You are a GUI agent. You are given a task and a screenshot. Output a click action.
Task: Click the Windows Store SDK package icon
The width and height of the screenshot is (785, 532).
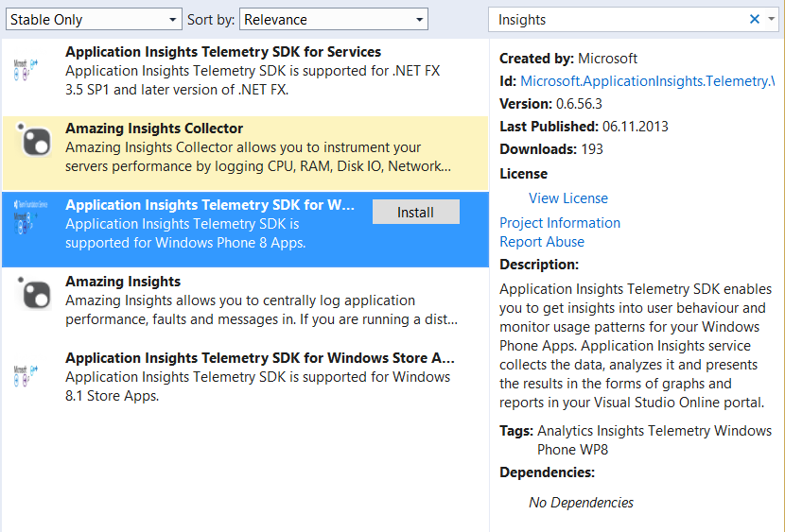click(x=26, y=372)
